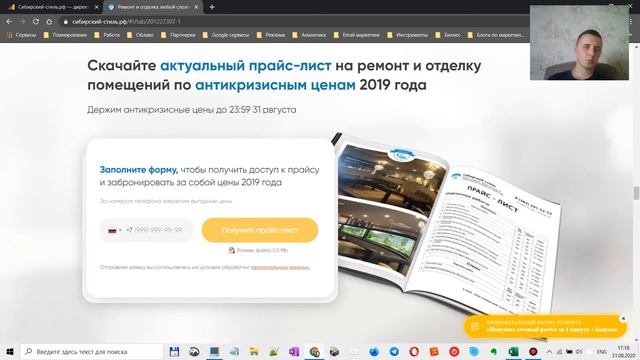Select the 'Ремонт и отделка любой слож' tab

click(153, 7)
